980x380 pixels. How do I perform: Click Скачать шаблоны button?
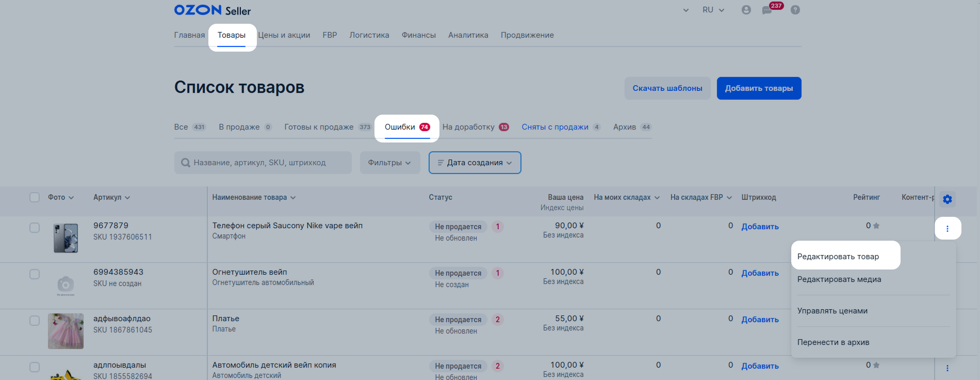(x=667, y=88)
